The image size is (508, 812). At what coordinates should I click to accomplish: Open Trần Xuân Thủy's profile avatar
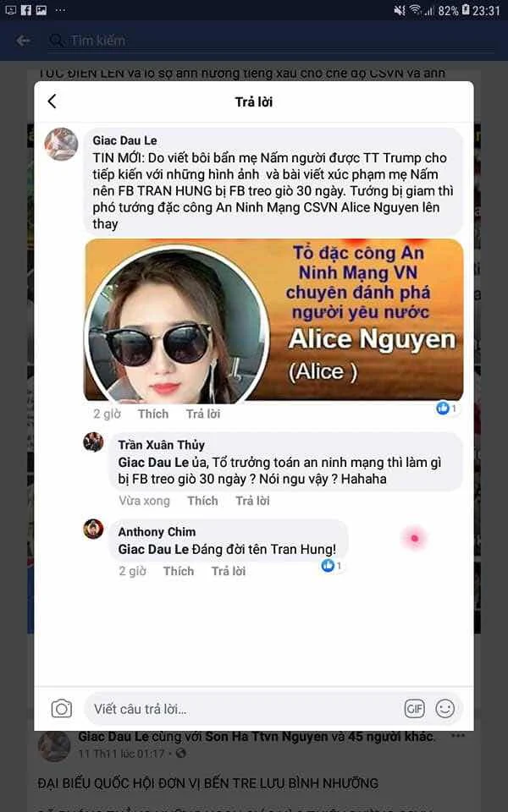(93, 442)
